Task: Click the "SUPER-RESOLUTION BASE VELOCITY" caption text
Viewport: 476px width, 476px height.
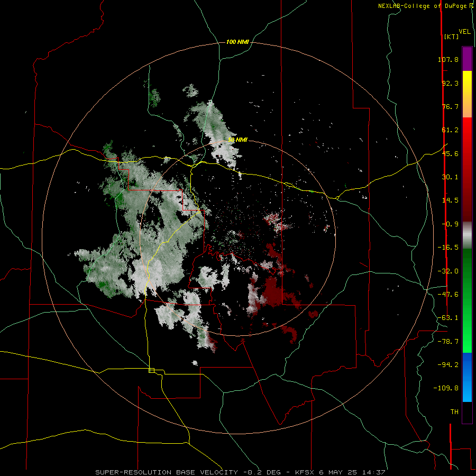Action: [x=167, y=472]
